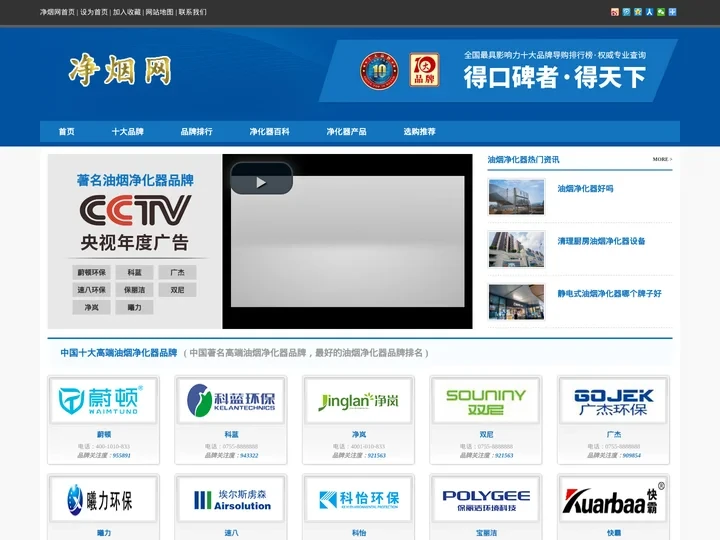Open the 科蓝 brand name link under logo

click(x=231, y=434)
